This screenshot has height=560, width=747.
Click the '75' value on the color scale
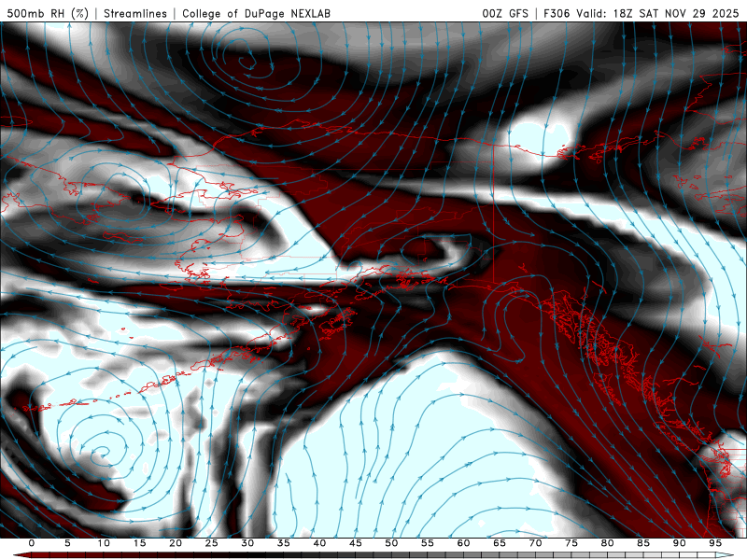[571, 543]
